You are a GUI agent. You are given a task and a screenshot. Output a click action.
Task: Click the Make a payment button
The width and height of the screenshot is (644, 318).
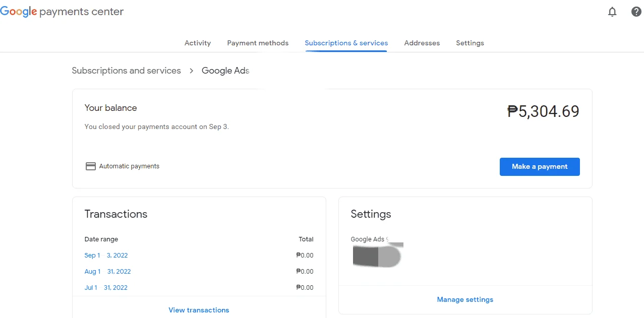540,167
